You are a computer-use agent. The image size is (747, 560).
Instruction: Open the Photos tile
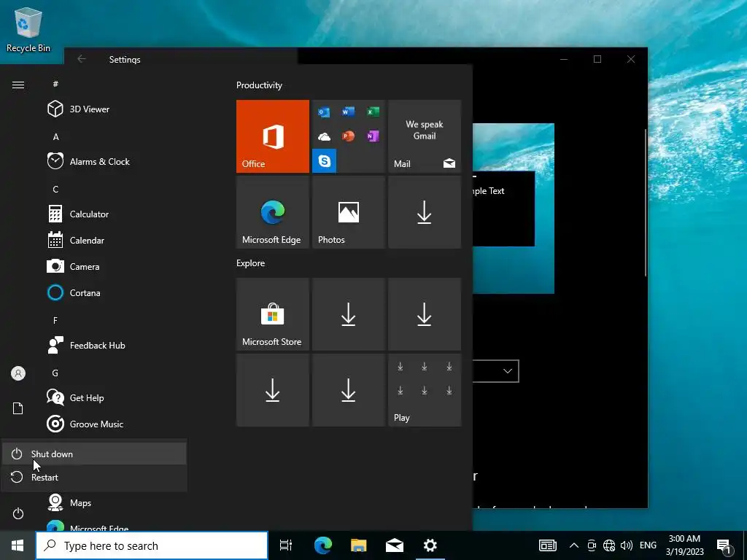click(x=348, y=212)
